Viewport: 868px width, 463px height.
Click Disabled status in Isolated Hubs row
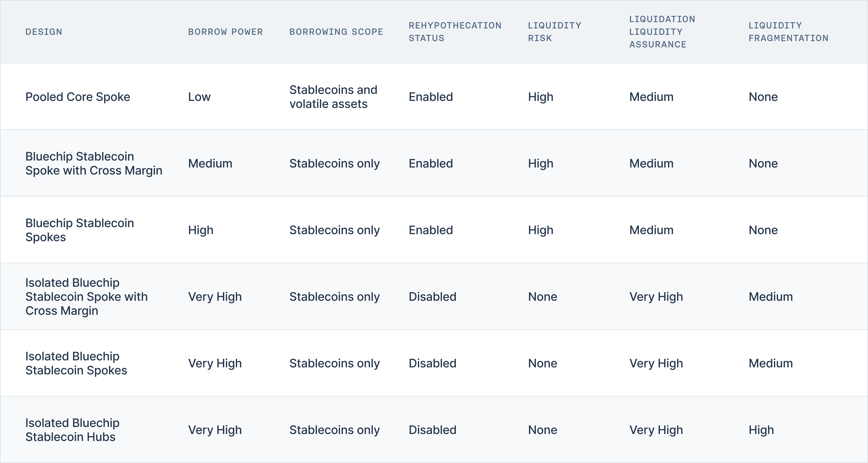coord(432,430)
